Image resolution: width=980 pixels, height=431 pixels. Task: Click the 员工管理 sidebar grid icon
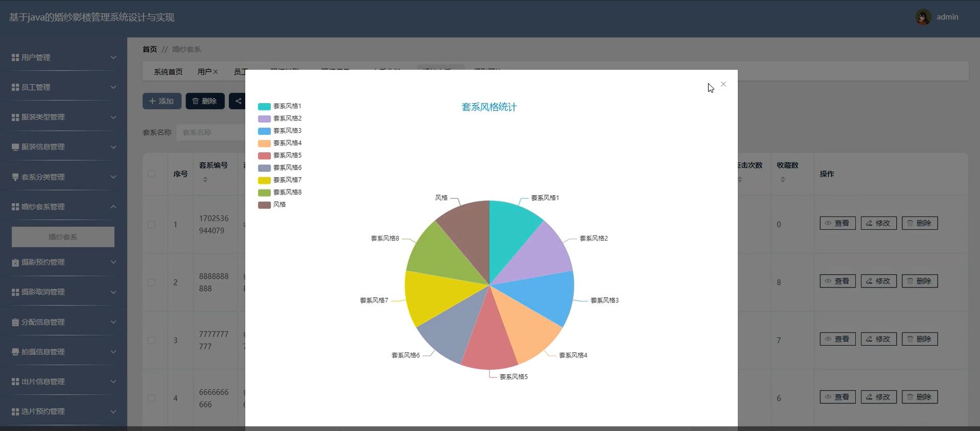pos(15,87)
